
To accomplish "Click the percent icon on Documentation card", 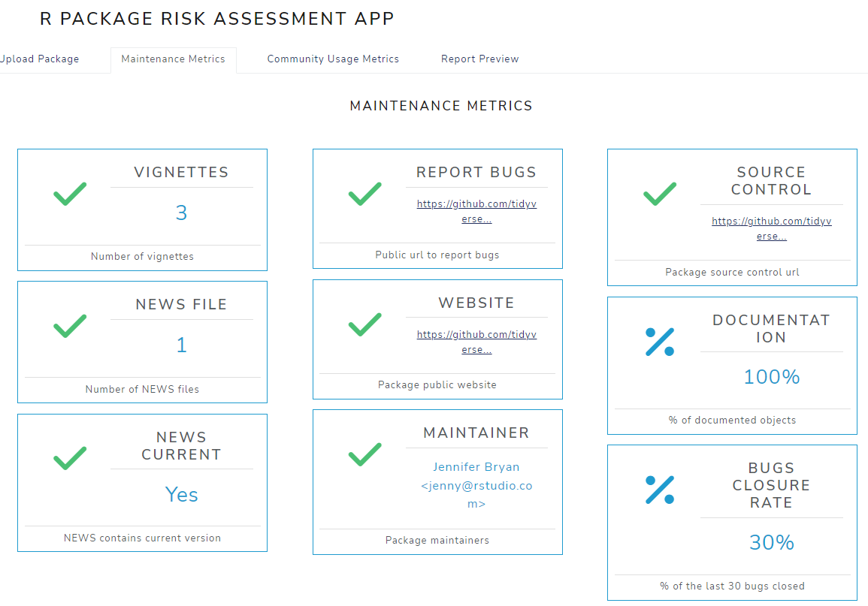I will point(660,342).
